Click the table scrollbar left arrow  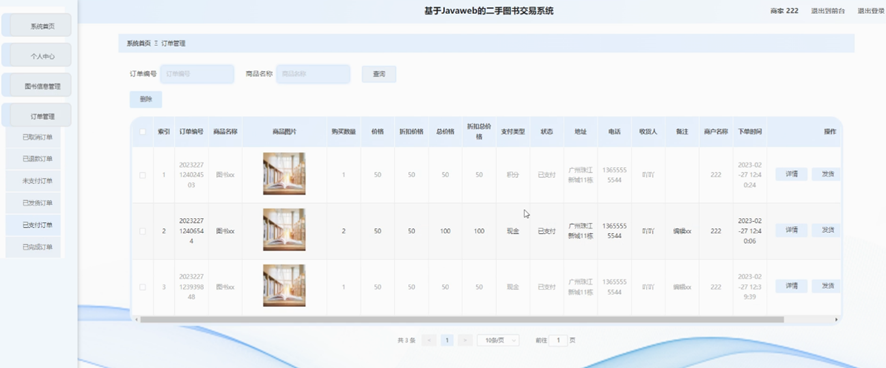(137, 319)
